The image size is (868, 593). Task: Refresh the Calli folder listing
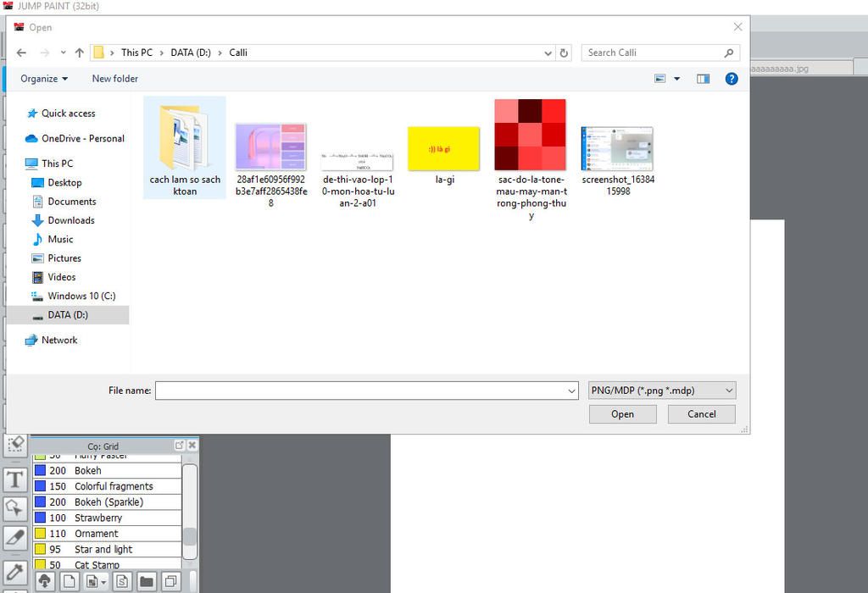[x=564, y=53]
